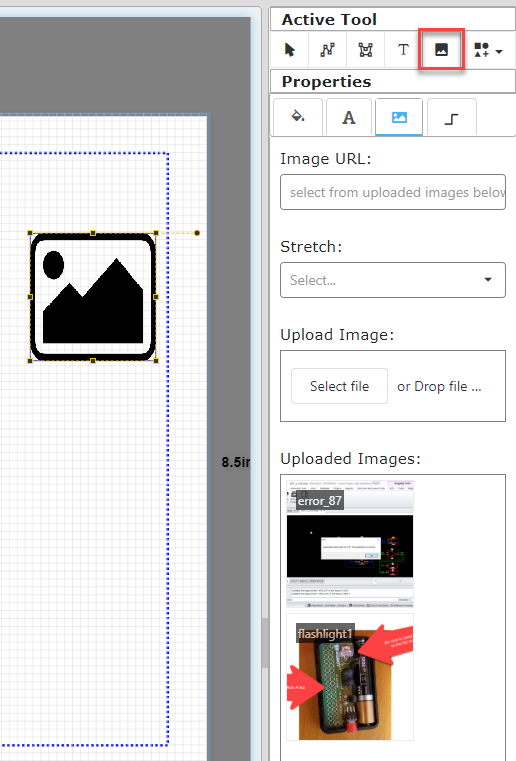Open the fill bucket properties tab
Viewport: 516px width, 761px height.
pos(298,117)
